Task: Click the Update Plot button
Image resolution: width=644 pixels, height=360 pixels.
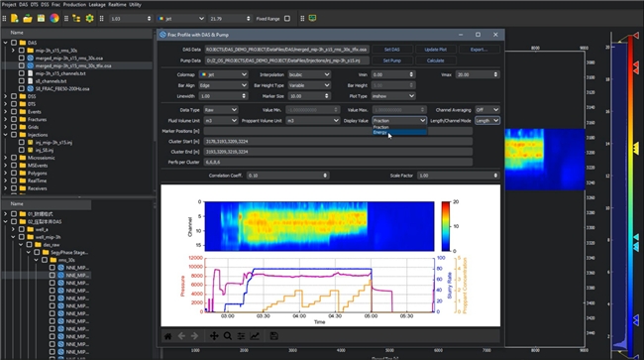Action: pos(435,50)
